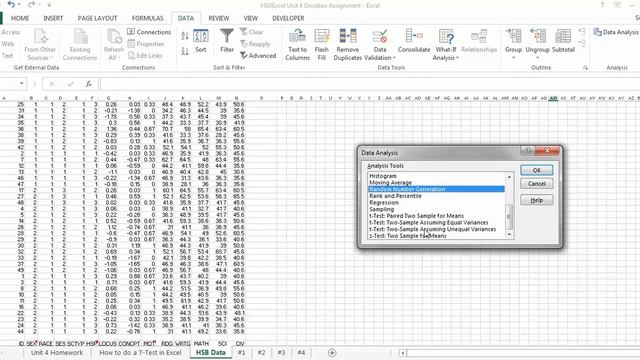Click the Properties button in Connections group
The image size is (640, 360).
[x=145, y=44]
